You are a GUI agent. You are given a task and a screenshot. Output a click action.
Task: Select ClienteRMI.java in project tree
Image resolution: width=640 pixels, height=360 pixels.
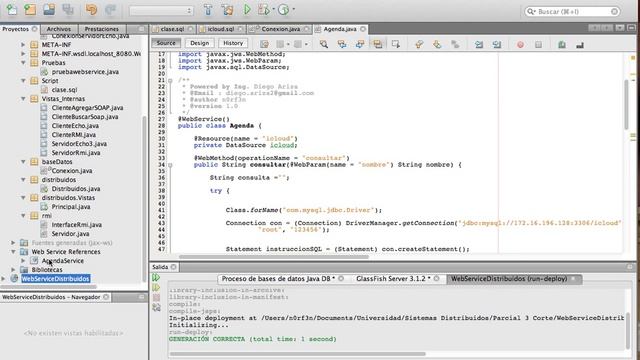pos(73,135)
